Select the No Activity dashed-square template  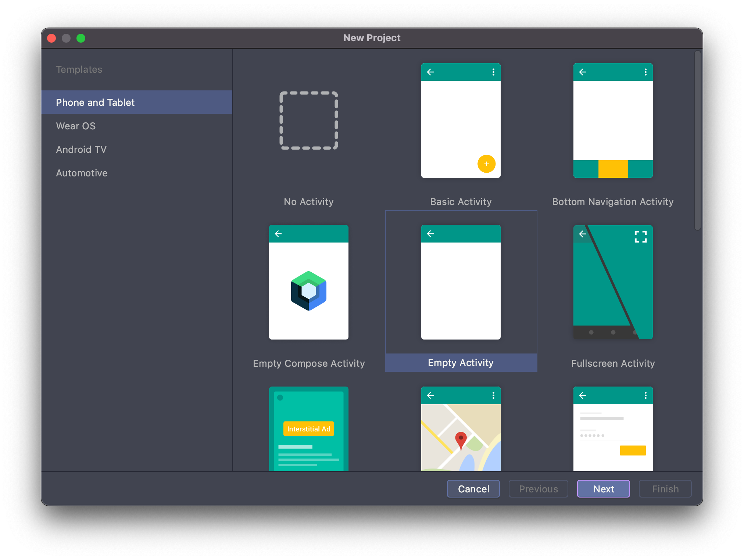[x=308, y=121]
